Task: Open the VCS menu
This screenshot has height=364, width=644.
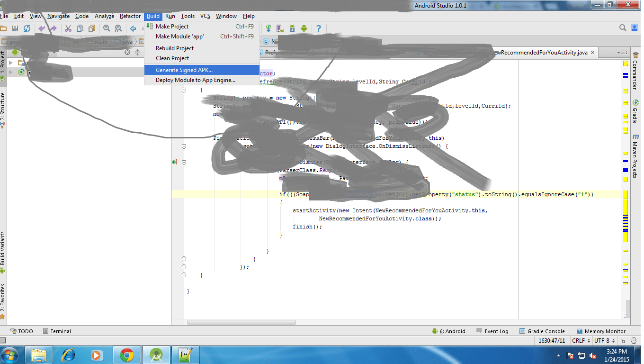Action: [205, 16]
